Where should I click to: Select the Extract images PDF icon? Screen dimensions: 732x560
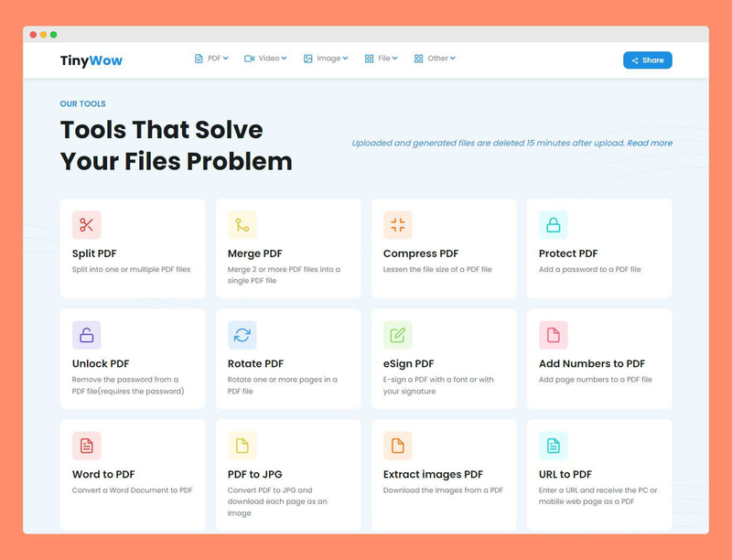[x=398, y=446]
